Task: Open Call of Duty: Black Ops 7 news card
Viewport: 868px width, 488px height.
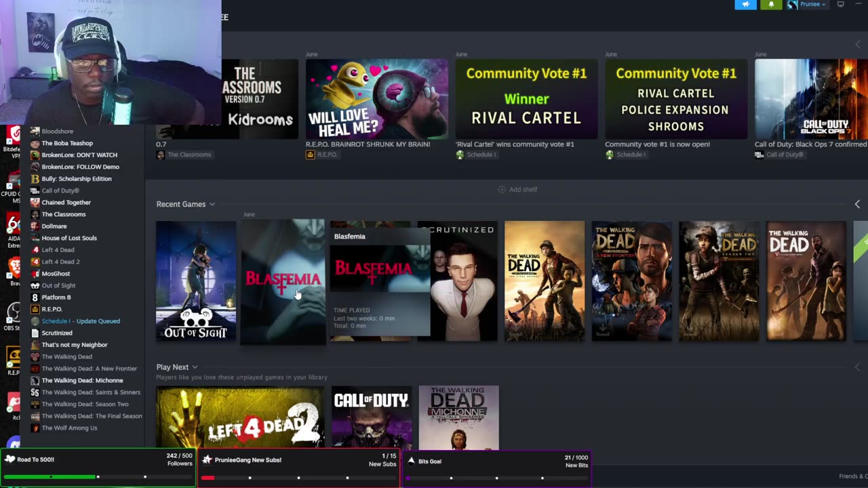Action: point(811,99)
